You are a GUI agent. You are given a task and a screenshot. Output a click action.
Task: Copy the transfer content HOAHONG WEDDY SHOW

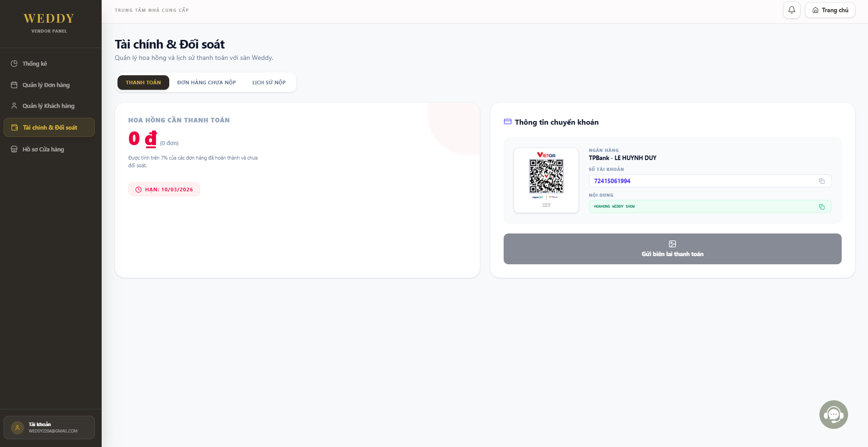pyautogui.click(x=821, y=207)
